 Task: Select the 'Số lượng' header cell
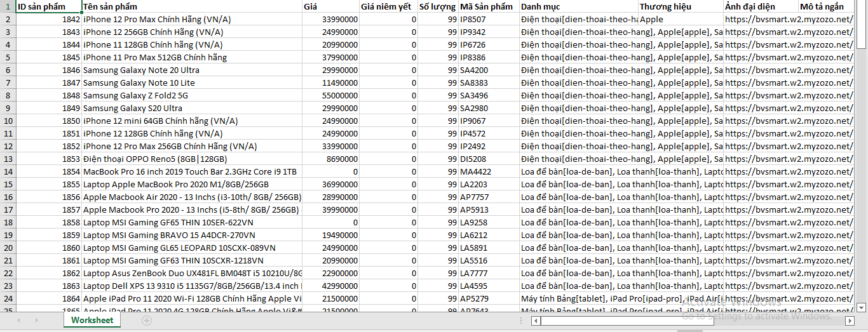tap(438, 6)
